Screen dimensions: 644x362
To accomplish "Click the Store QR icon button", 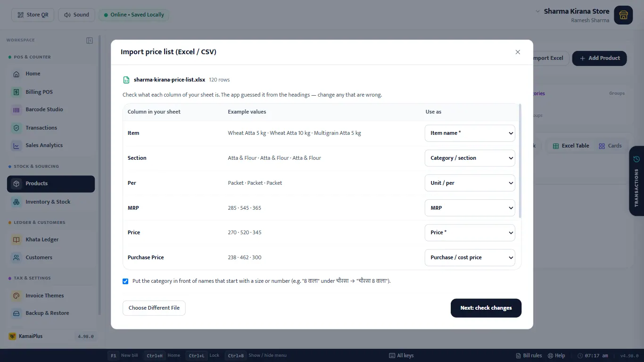I will tap(33, 15).
